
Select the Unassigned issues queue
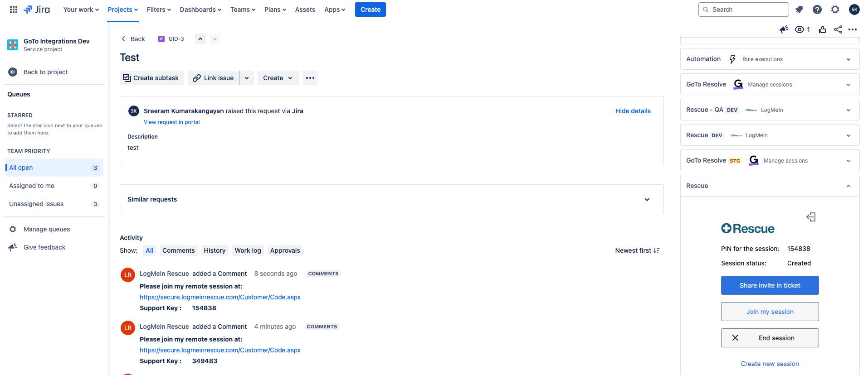pos(36,204)
